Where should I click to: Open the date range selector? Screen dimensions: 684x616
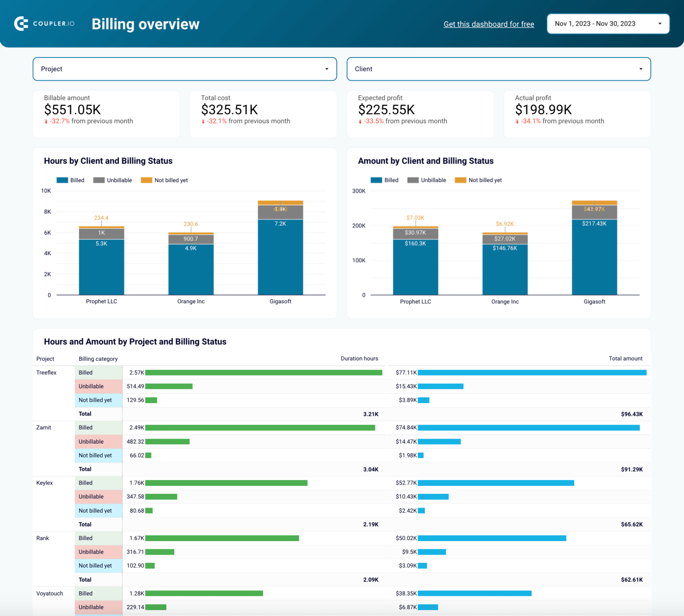tap(608, 24)
